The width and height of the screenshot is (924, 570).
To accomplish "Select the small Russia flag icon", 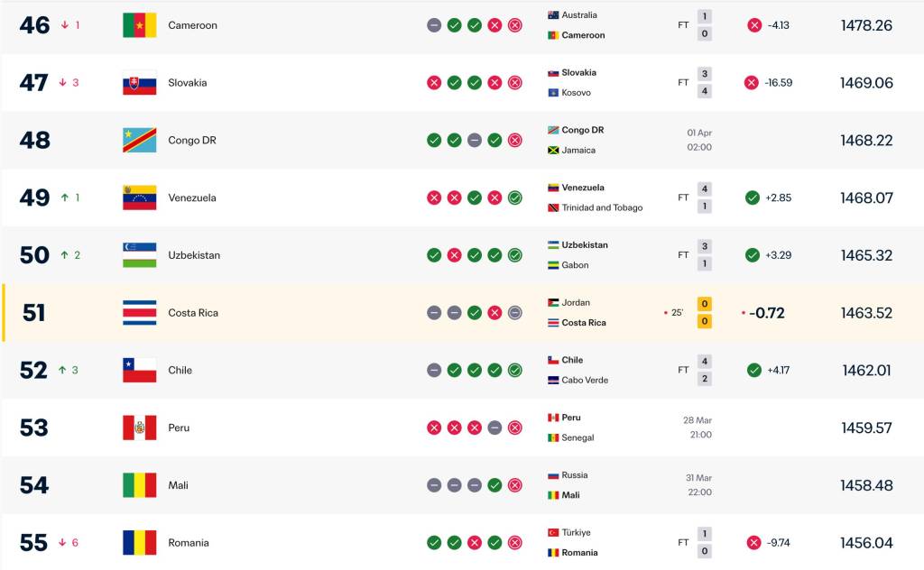I will 553,475.
